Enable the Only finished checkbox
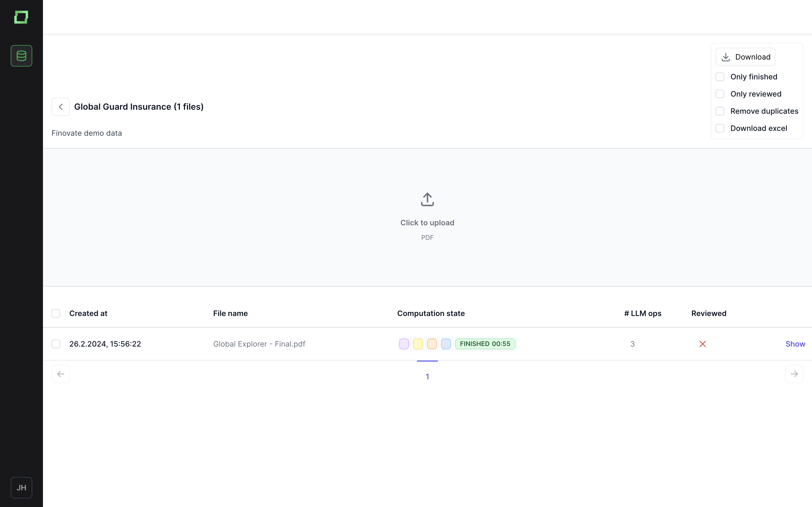Viewport: 812px width, 507px height. click(720, 77)
